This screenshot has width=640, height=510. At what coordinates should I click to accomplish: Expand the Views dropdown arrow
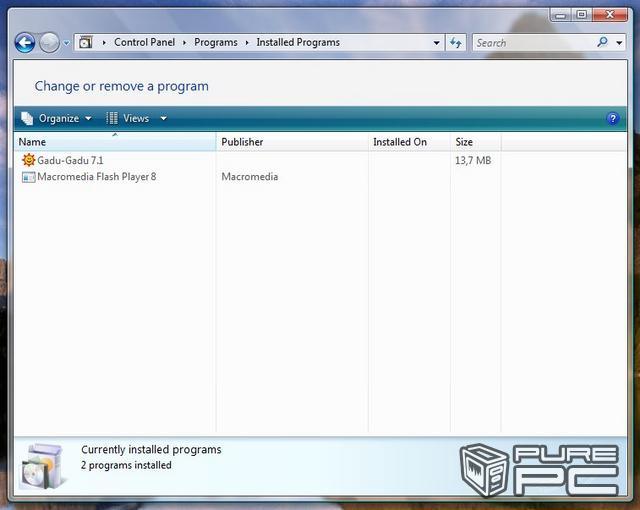[x=163, y=118]
